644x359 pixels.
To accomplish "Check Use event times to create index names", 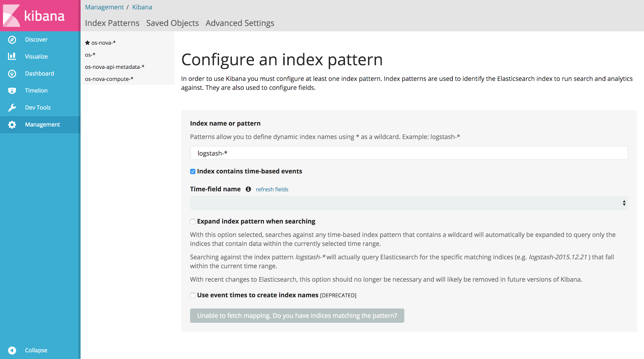I will point(193,295).
